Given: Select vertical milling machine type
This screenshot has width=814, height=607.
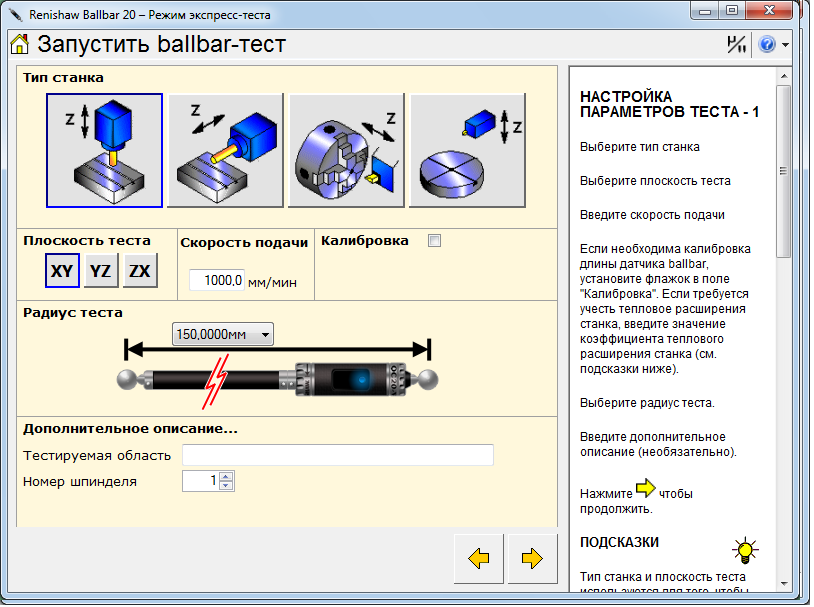Looking at the screenshot, I should pos(104,151).
